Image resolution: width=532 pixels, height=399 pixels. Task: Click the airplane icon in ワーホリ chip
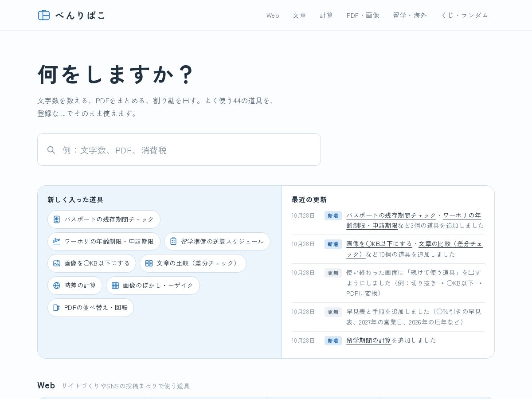tap(57, 241)
